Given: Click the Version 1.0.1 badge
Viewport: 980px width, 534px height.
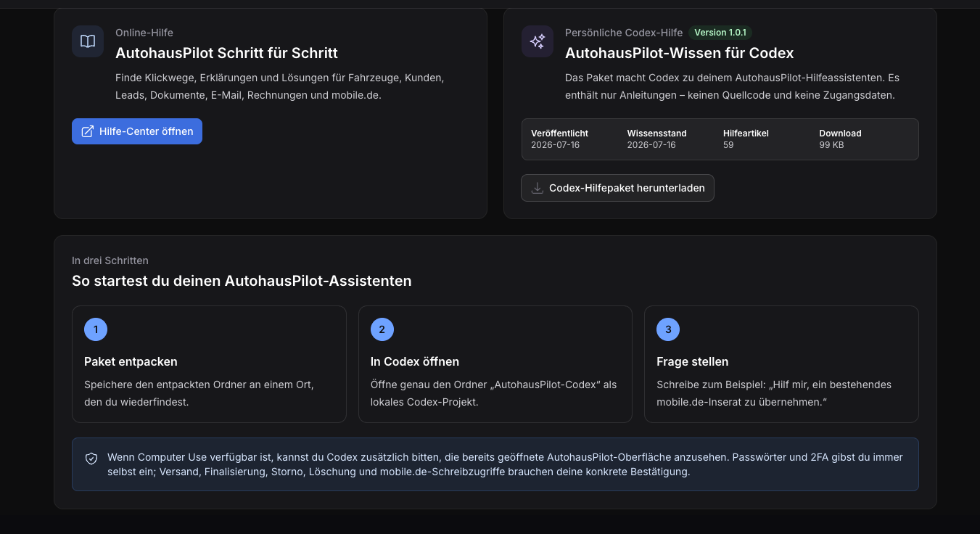Looking at the screenshot, I should tap(720, 33).
